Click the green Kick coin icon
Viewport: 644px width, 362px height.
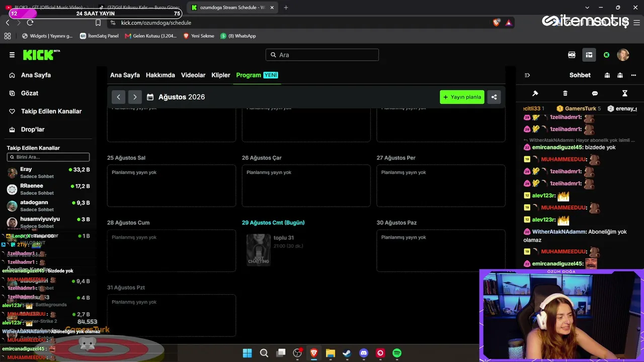coord(606,55)
